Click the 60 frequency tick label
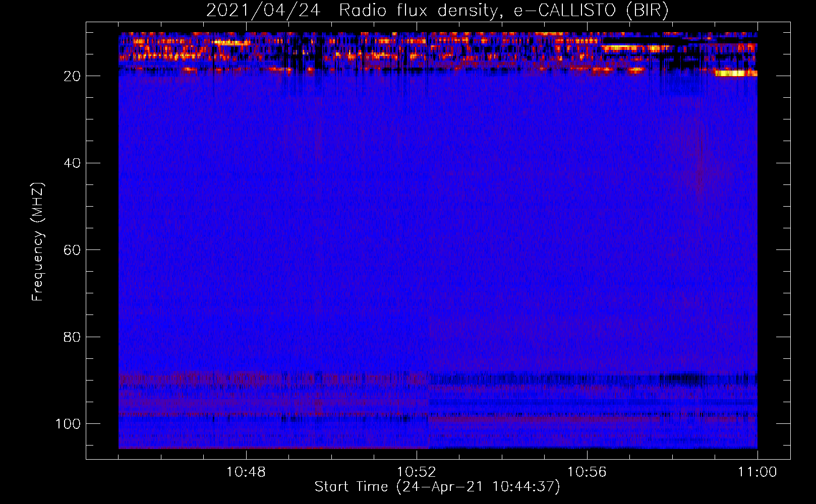This screenshot has width=816, height=504. click(72, 250)
